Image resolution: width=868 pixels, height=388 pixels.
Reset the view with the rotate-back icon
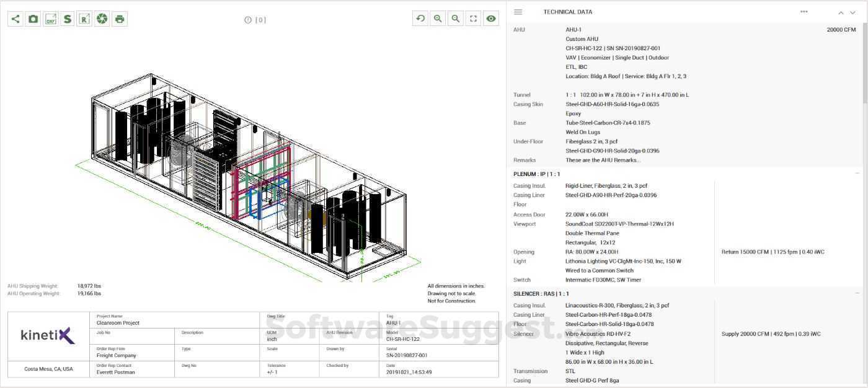coord(420,19)
